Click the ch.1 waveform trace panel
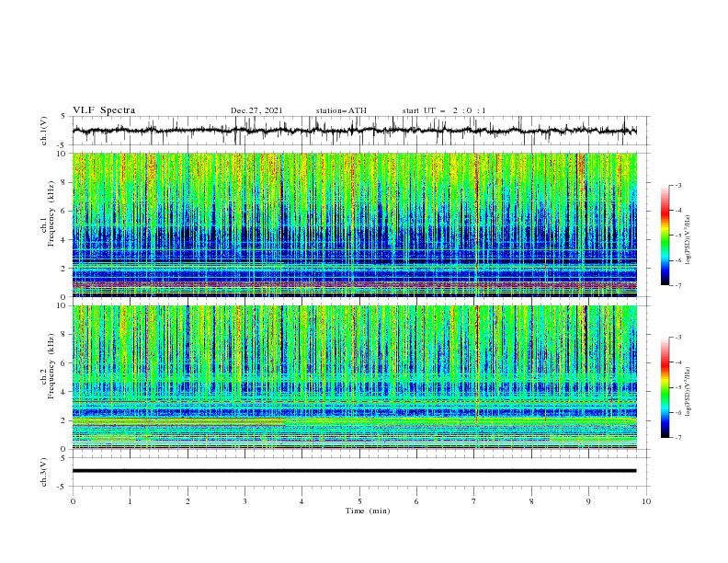 [361, 131]
